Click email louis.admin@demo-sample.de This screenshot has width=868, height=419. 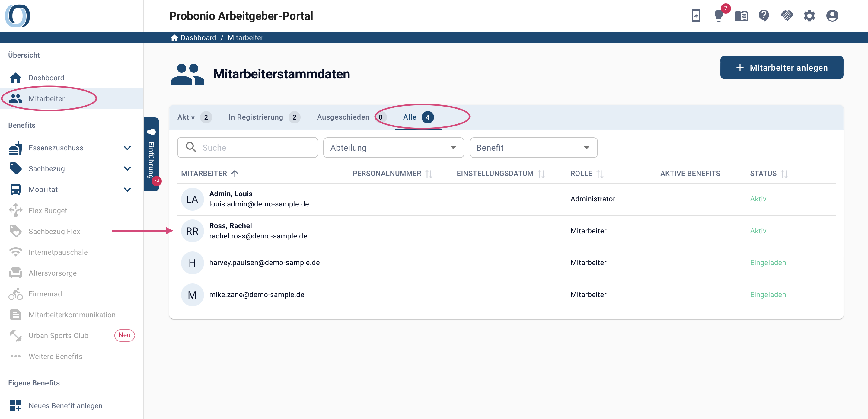[x=259, y=204]
